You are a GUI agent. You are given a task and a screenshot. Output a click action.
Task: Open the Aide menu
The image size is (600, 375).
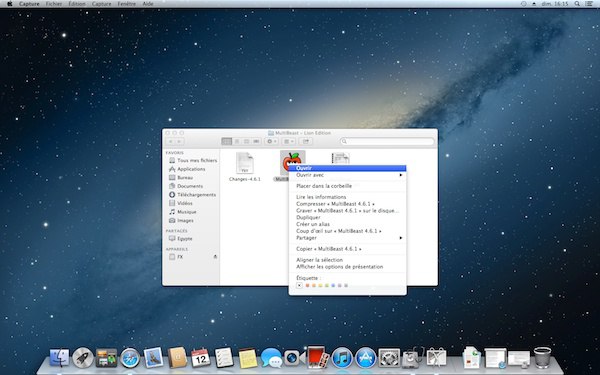(148, 4)
